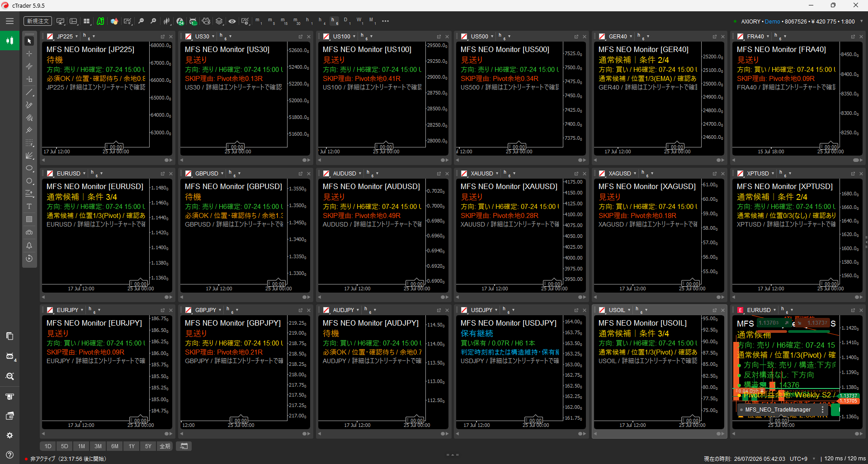Set chart range to 全期
Screen dimensions: 868x464
coord(165,446)
